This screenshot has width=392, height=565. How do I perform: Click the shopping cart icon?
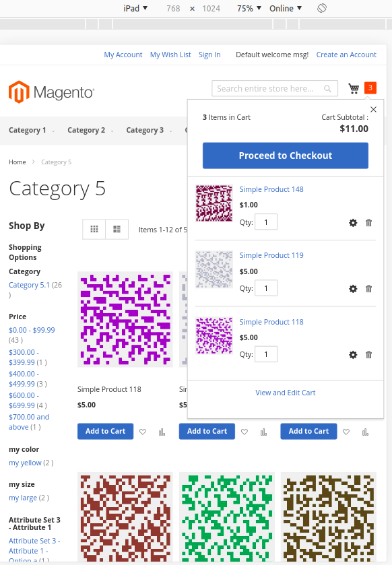point(354,88)
